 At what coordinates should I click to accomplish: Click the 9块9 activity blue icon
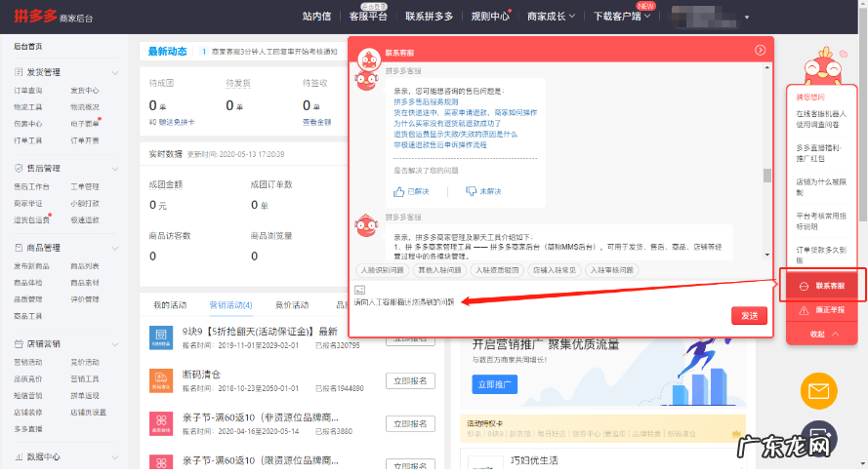tap(161, 336)
